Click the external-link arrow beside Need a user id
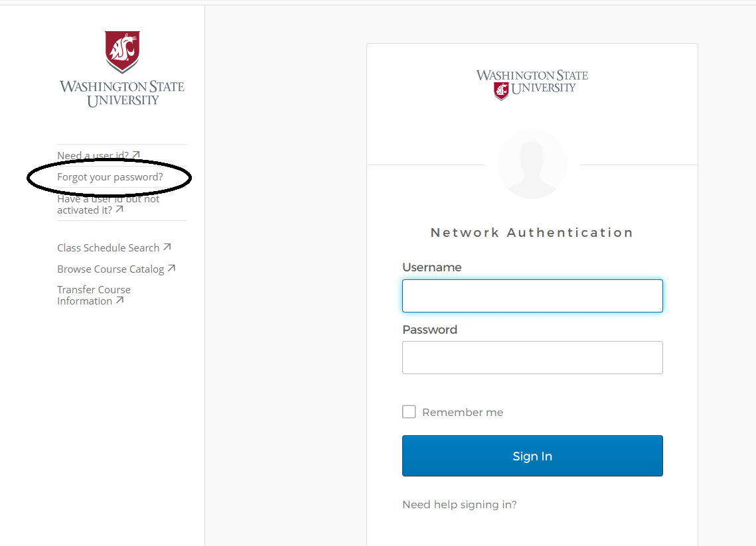 coord(136,155)
